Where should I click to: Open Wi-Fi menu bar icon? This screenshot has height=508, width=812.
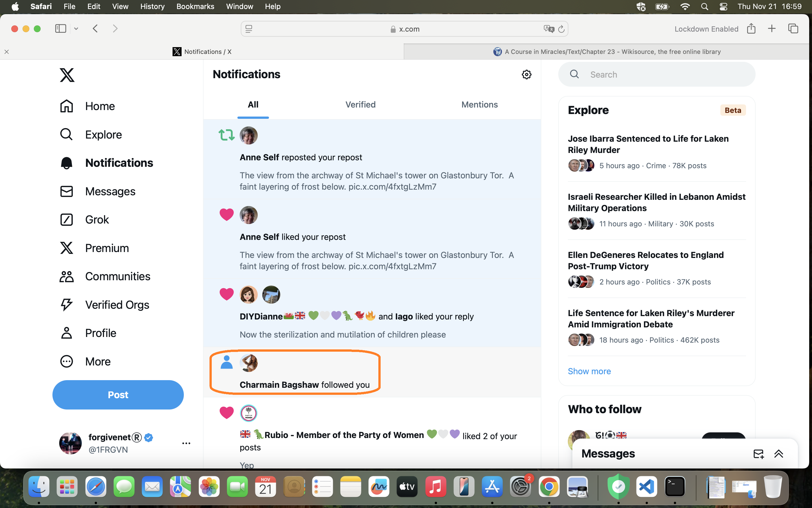[x=685, y=6]
